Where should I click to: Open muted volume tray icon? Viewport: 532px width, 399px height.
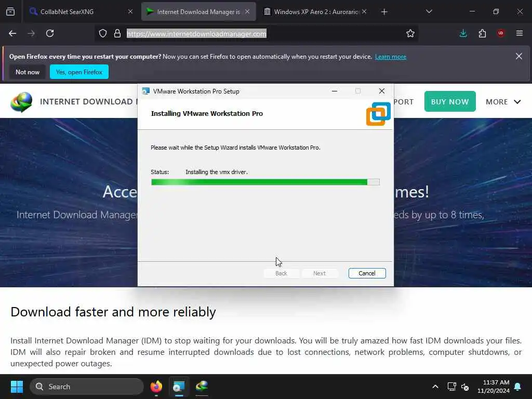tap(465, 387)
